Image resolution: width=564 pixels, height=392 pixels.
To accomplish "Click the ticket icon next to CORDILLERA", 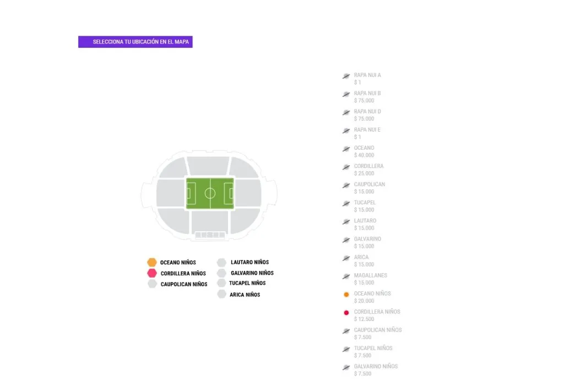I will [346, 167].
